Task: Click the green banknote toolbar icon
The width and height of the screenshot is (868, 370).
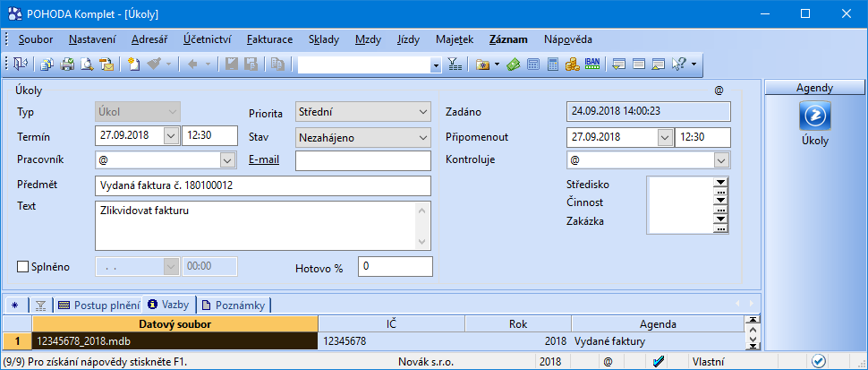Action: point(514,65)
